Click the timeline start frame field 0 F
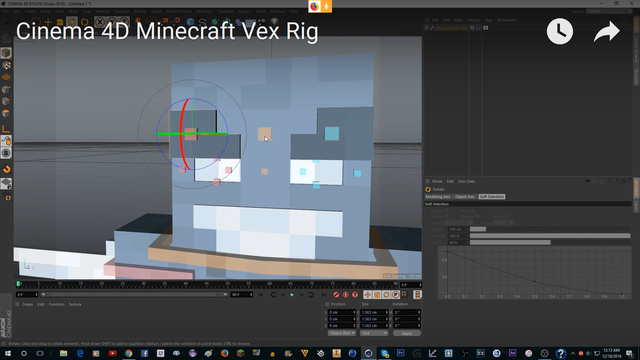The image size is (640, 360). tap(27, 295)
